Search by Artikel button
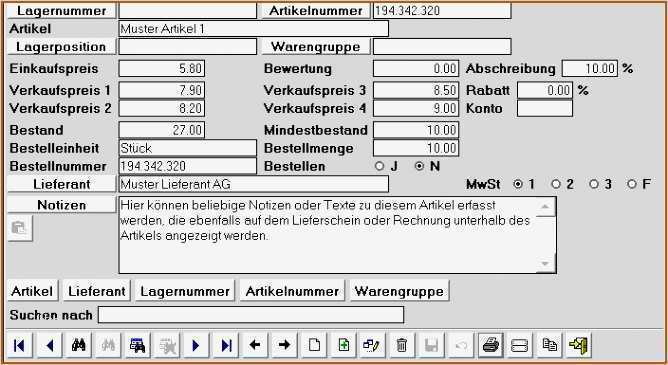Image resolution: width=668 pixels, height=365 pixels. click(x=32, y=291)
